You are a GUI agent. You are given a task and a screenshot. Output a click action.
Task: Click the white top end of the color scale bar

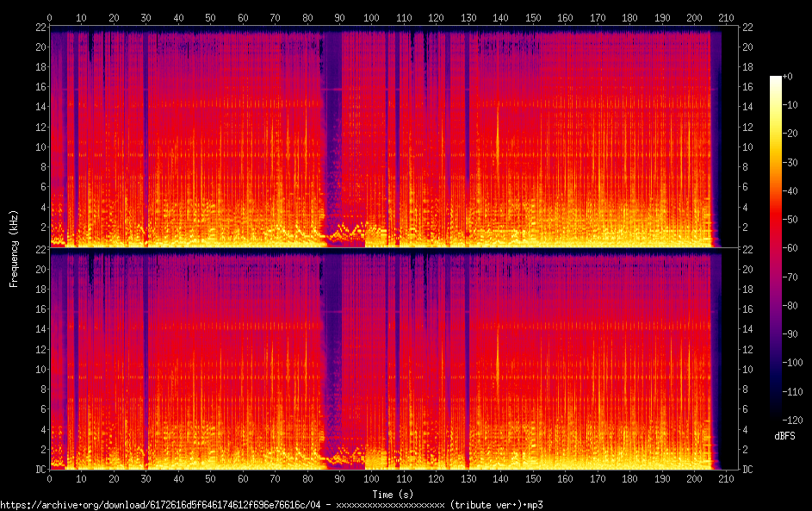click(775, 79)
